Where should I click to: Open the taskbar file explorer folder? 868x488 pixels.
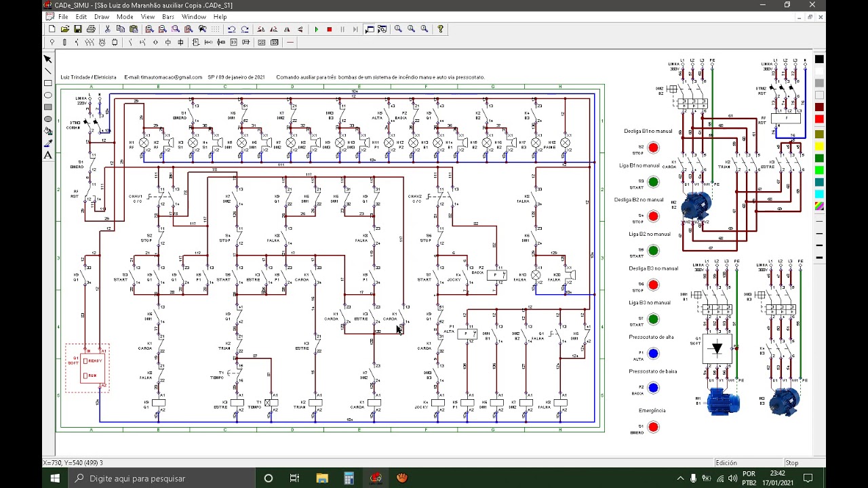(322, 478)
